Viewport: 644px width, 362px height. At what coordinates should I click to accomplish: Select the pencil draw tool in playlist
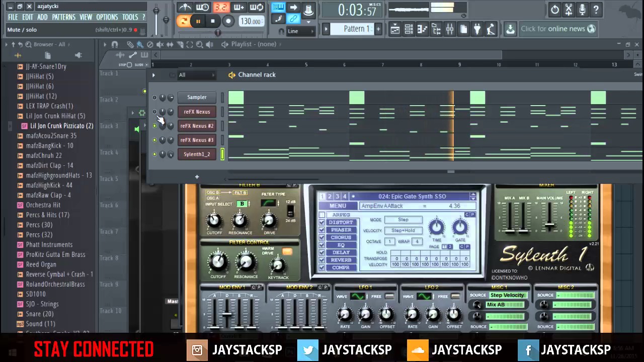[130, 44]
